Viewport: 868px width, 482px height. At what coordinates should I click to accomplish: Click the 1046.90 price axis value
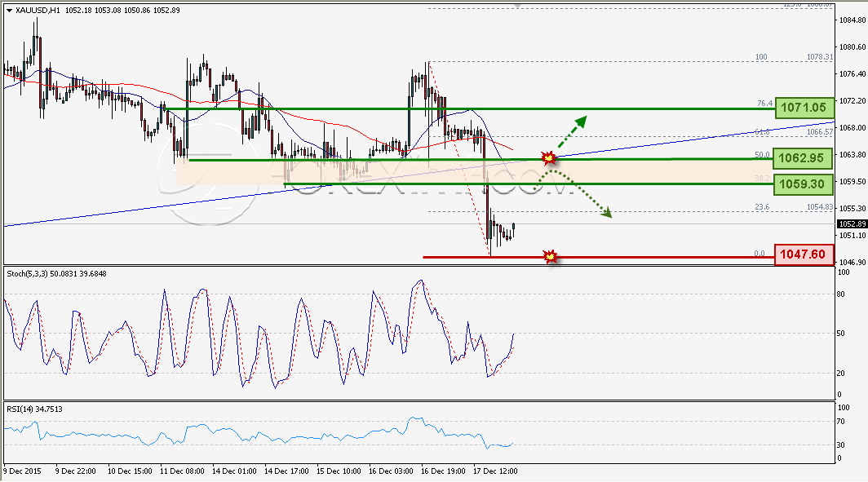(x=852, y=262)
